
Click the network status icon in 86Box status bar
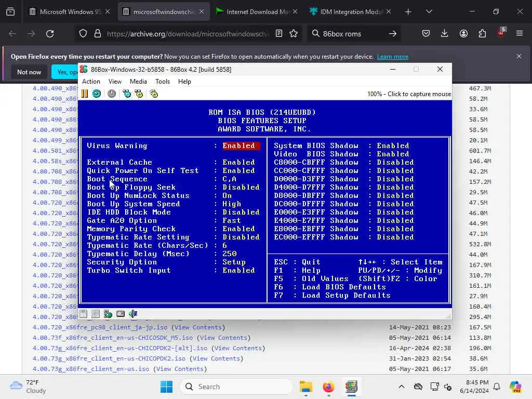[108, 314]
